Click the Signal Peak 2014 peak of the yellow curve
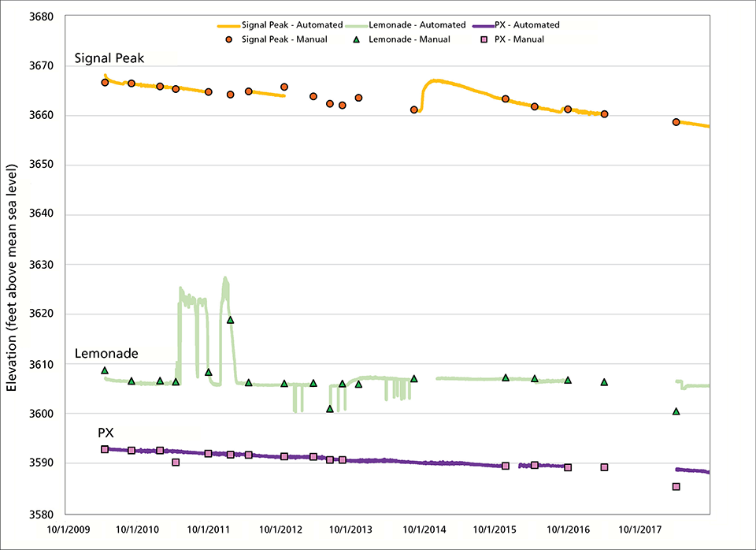This screenshot has width=756, height=550. click(435, 80)
